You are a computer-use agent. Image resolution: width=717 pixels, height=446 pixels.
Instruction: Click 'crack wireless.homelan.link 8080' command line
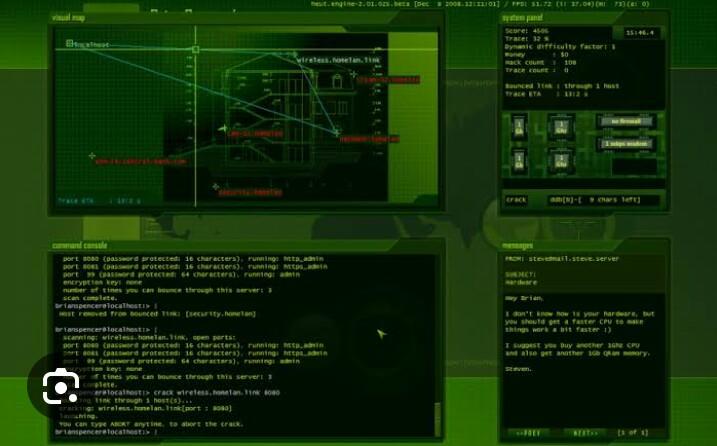click(216, 392)
